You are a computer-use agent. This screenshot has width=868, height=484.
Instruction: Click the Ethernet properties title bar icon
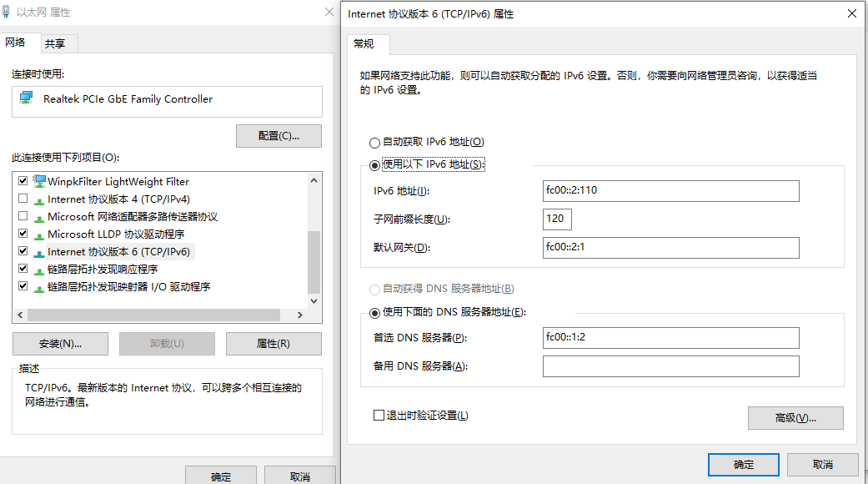tap(8, 13)
